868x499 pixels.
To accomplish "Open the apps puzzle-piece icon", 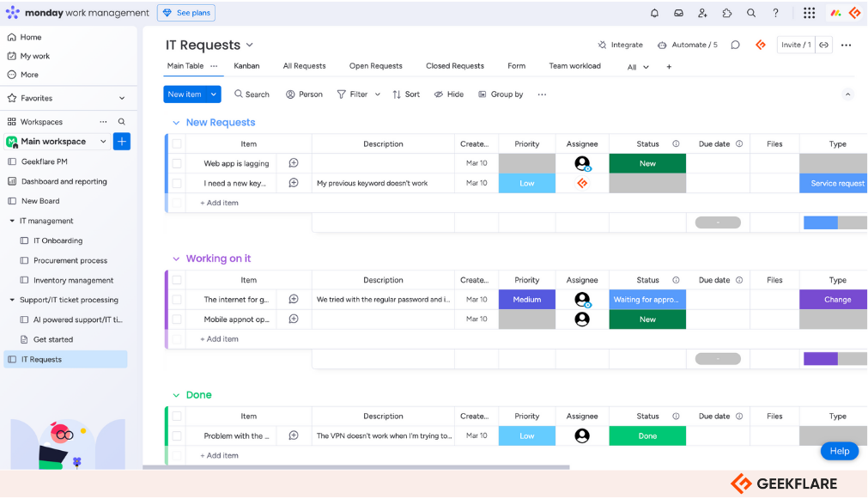I will (x=727, y=13).
